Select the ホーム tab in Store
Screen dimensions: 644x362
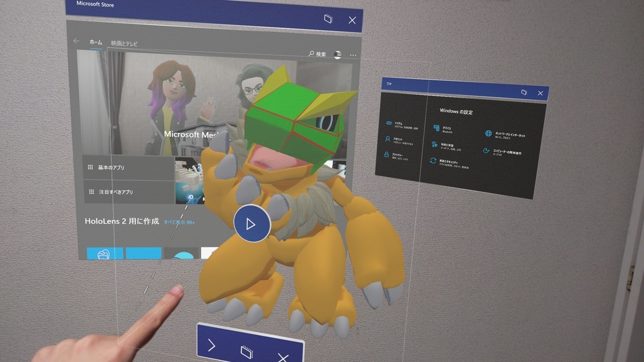click(96, 42)
